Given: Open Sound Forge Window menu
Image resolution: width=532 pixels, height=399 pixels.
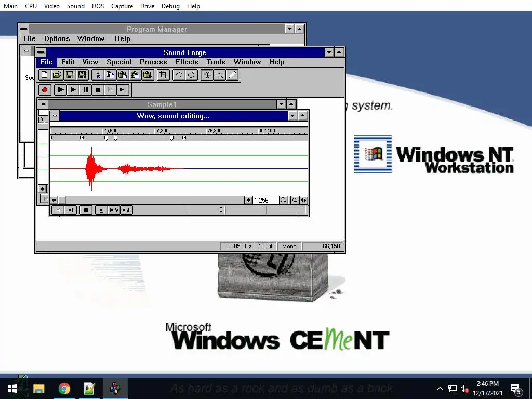Looking at the screenshot, I should [247, 62].
